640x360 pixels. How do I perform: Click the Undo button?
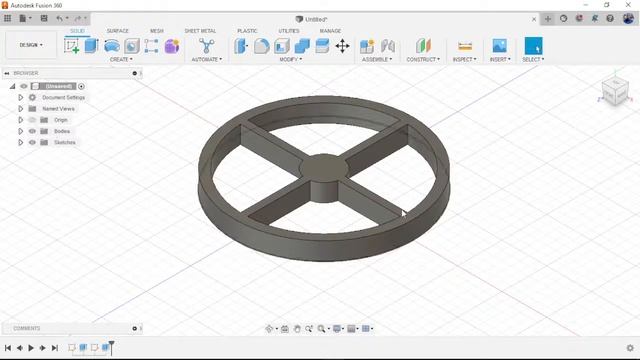point(60,18)
